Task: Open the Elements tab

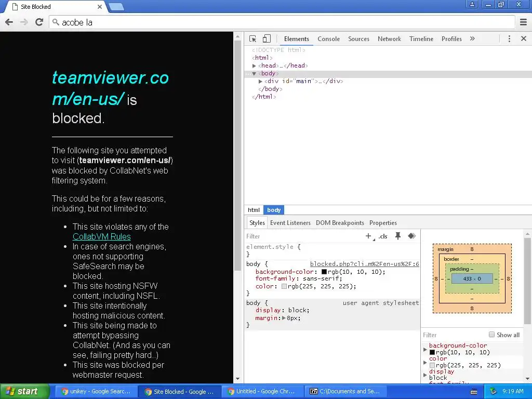Action: [x=297, y=38]
